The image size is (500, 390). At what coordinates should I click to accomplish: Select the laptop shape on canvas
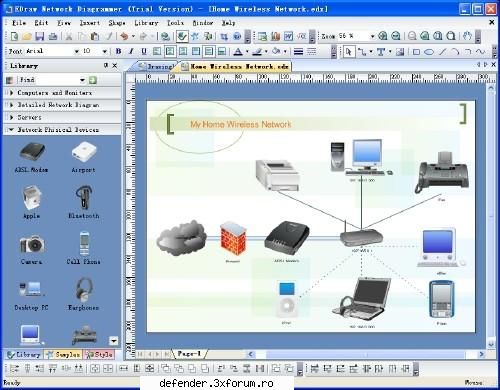(x=362, y=298)
